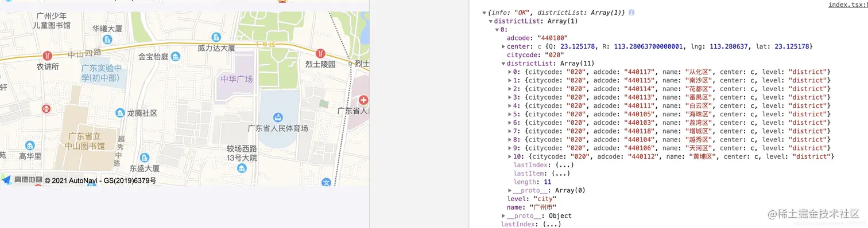
Task: Expand the 南沙区 district entry
Action: (510, 80)
